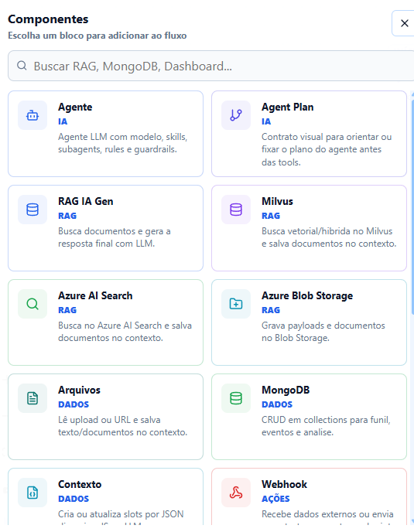Click the 'Componentes' panel heading

48,19
